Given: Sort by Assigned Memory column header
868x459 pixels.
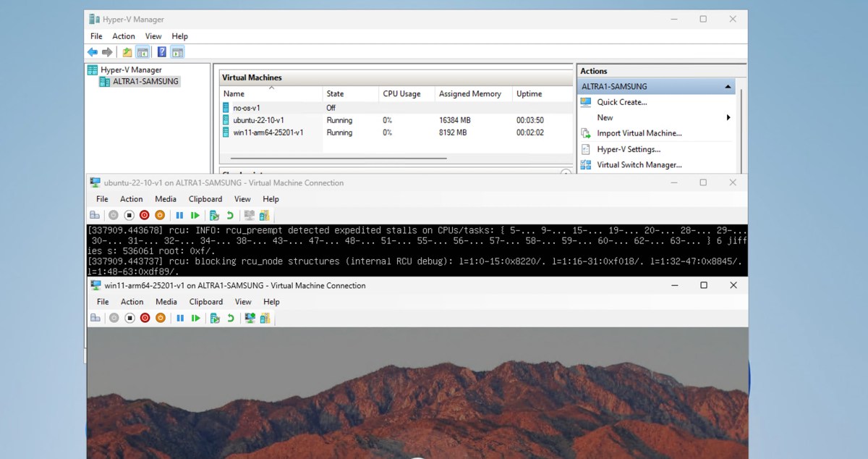Looking at the screenshot, I should pos(473,93).
